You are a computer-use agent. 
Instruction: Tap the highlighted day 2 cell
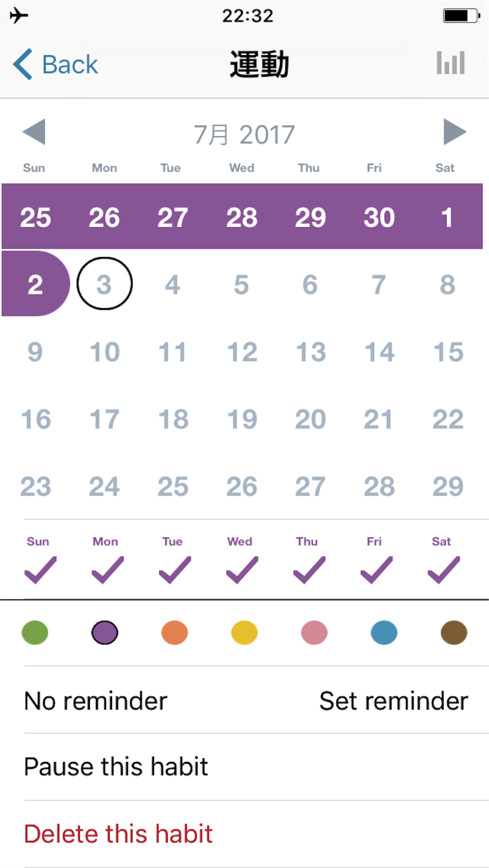click(x=35, y=284)
